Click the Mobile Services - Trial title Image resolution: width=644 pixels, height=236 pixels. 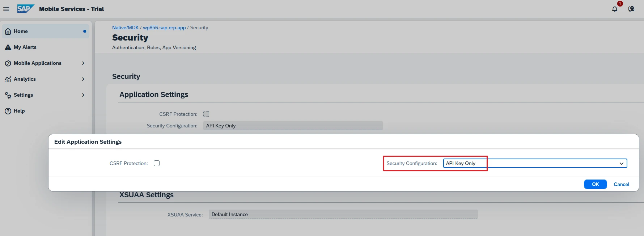[x=71, y=9]
